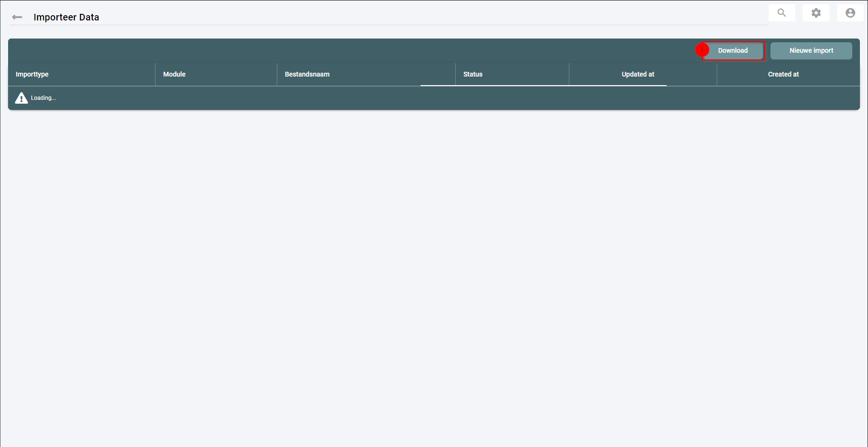Click the Download button
The height and width of the screenshot is (447, 868).
coord(733,50)
